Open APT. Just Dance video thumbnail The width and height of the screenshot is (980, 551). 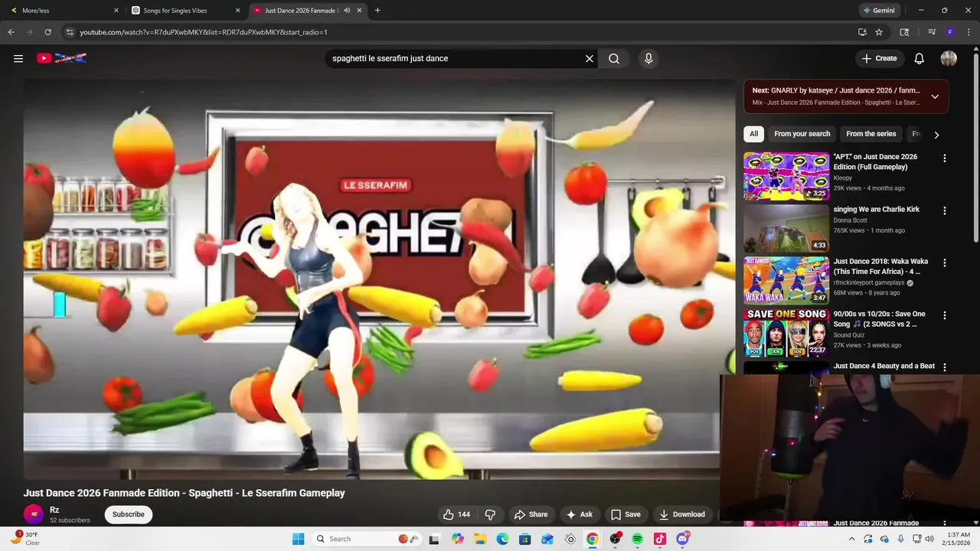[786, 176]
